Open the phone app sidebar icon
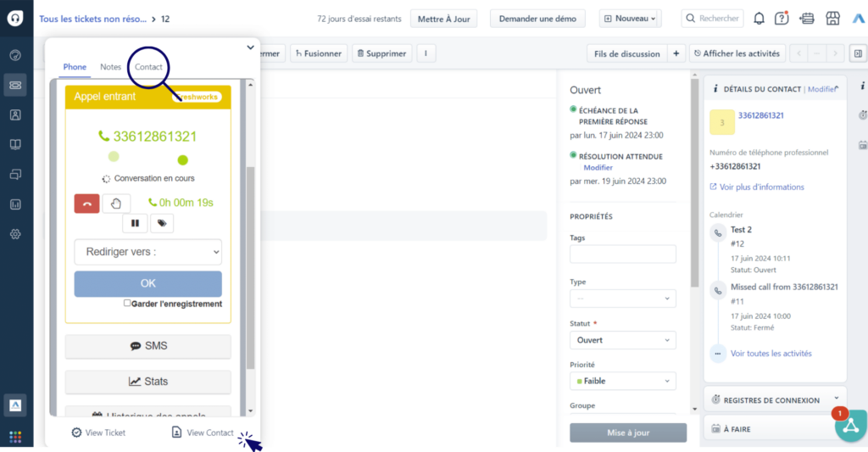The height and width of the screenshot is (452, 868). click(15, 405)
